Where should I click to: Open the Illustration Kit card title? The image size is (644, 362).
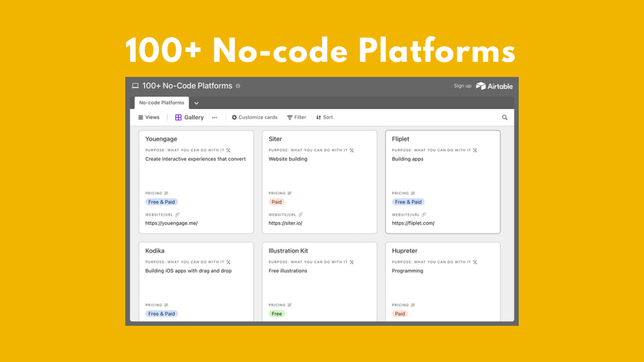point(288,251)
